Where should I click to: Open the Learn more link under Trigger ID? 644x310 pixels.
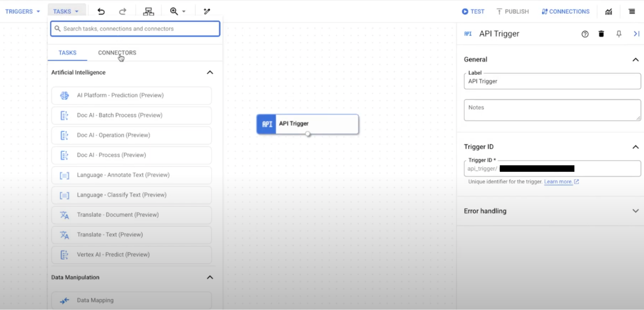point(559,182)
